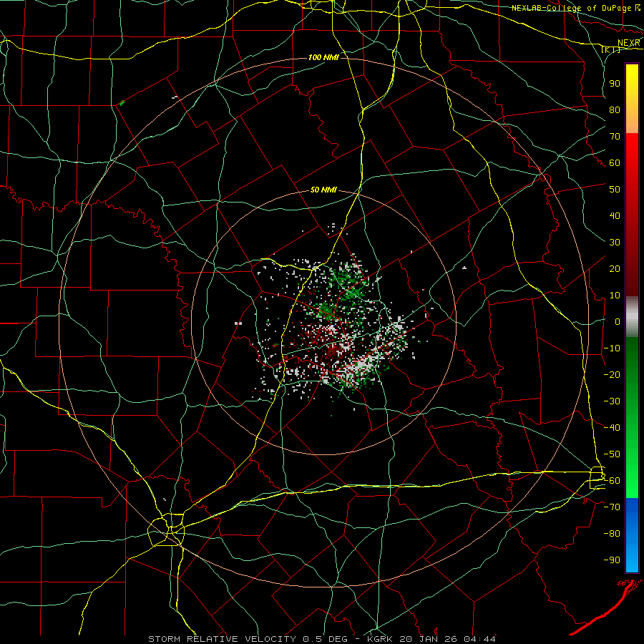Image resolution: width=644 pixels, height=644 pixels.
Task: Select the 90 value on the velocity scale
Action: (615, 84)
